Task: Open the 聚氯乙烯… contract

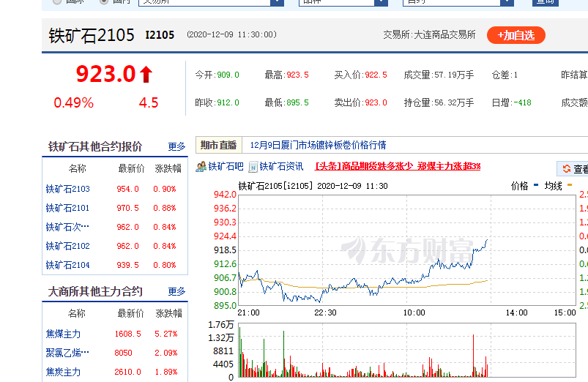Action: coord(67,353)
